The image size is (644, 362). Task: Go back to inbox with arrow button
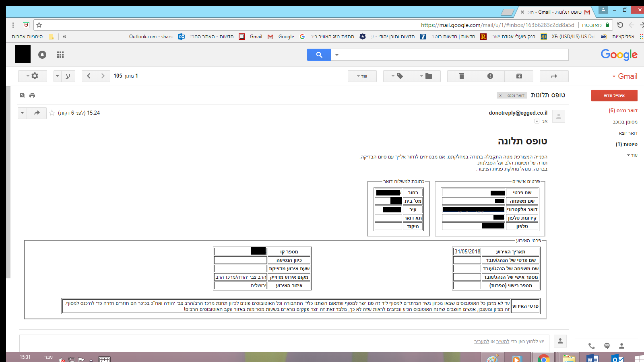(x=554, y=76)
